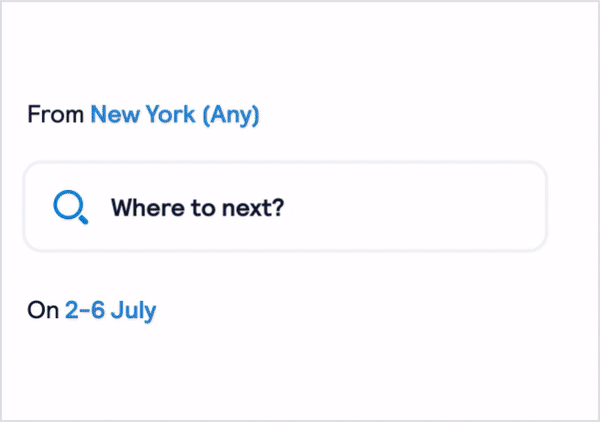Viewport: 600px width, 422px height.
Task: Click the On label before the dates
Action: pos(43,310)
